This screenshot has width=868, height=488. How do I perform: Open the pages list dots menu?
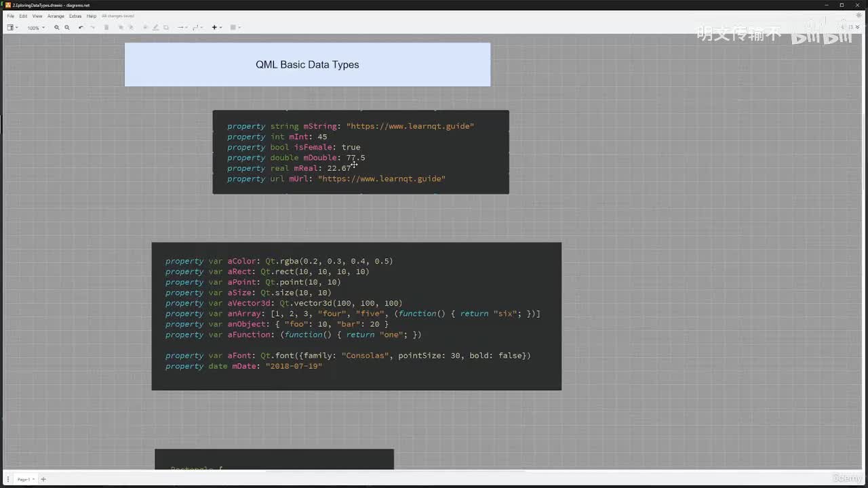pos(8,479)
